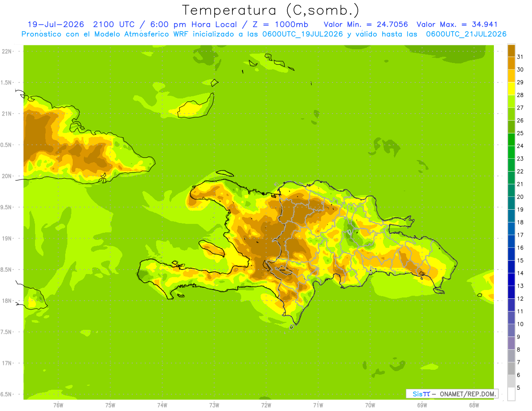Click the "68W" longitude label
Screen dimensions: 532x411
tap(474, 405)
